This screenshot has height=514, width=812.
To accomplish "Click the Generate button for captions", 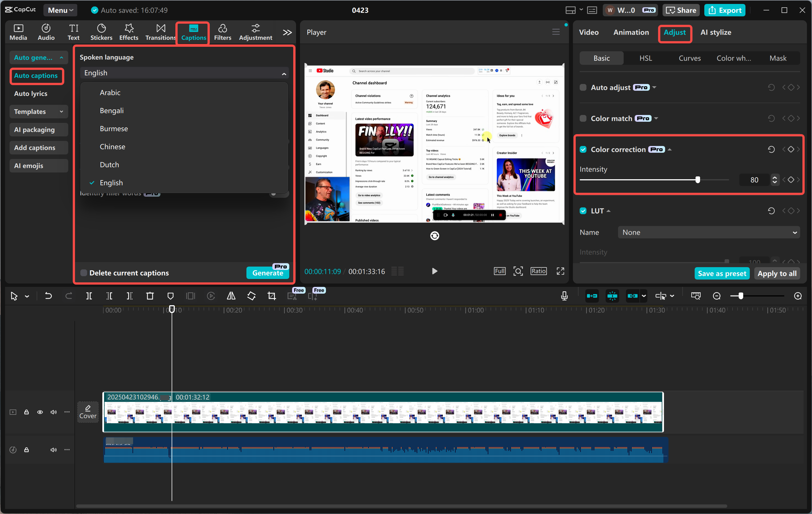I will [267, 273].
